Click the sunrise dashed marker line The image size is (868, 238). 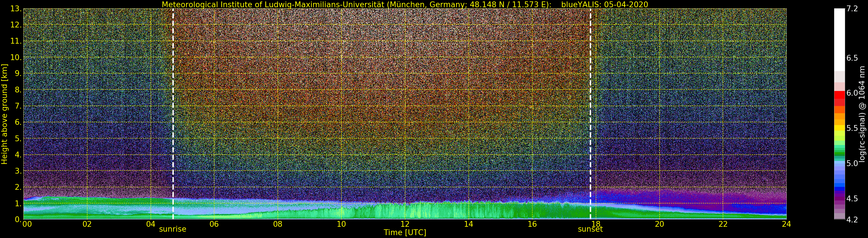click(173, 114)
